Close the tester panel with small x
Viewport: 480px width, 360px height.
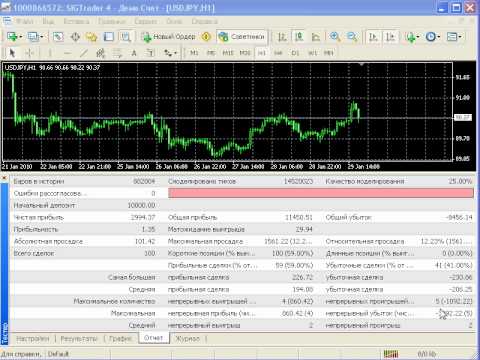click(x=4, y=178)
